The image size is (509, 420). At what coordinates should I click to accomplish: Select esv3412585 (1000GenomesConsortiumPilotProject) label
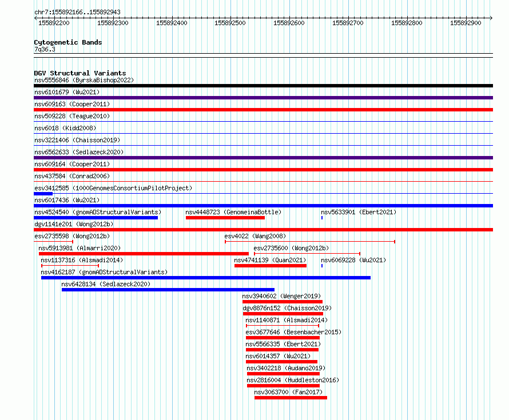point(113,188)
